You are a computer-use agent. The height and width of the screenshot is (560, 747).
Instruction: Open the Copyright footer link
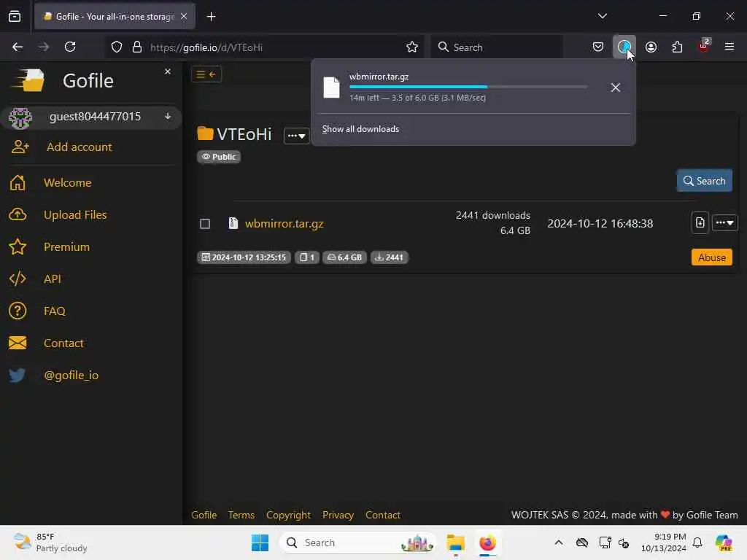[288, 515]
